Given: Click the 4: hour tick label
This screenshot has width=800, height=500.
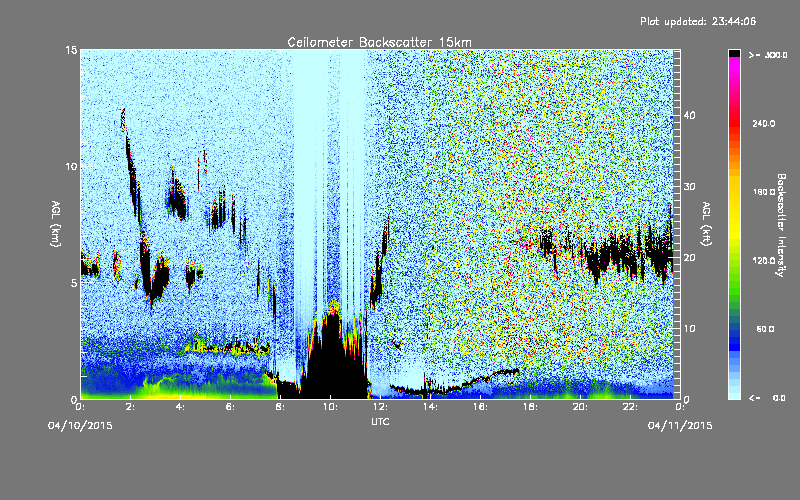Looking at the screenshot, I should 181,407.
